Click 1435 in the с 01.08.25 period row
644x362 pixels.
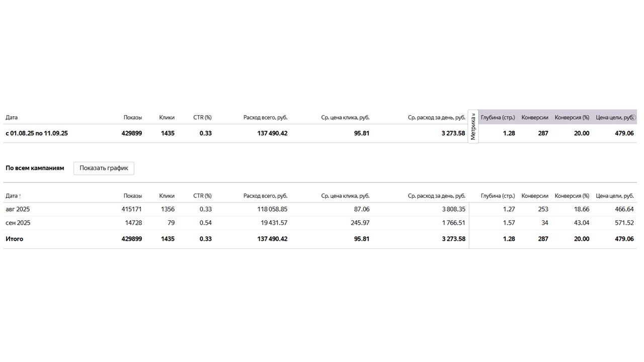168,133
